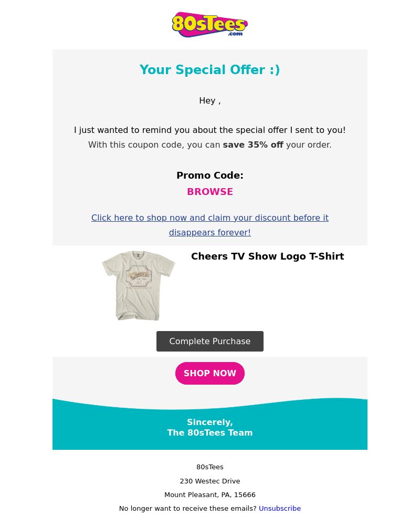Click 'No longer want to receive these emails?'

[x=188, y=509]
